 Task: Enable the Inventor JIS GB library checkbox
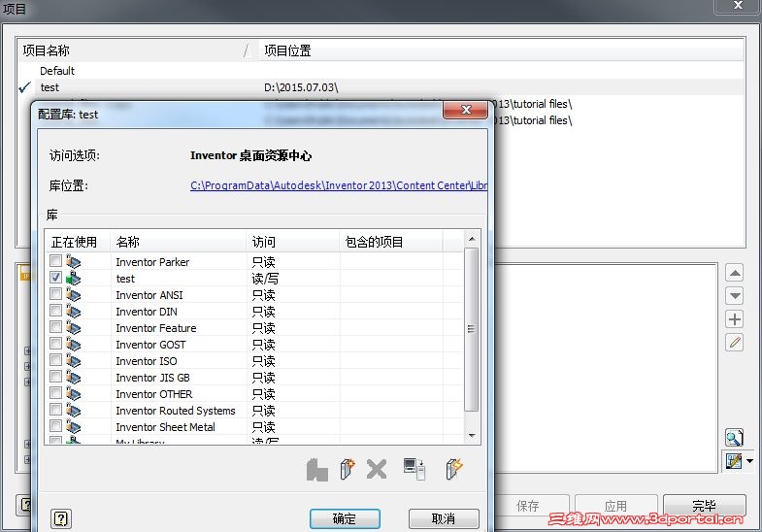[x=55, y=377]
